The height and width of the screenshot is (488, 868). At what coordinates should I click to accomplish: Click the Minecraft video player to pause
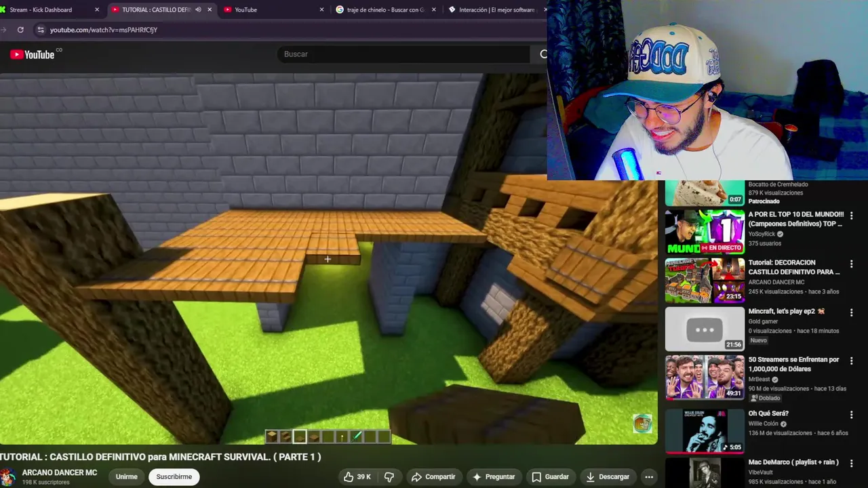coord(328,259)
